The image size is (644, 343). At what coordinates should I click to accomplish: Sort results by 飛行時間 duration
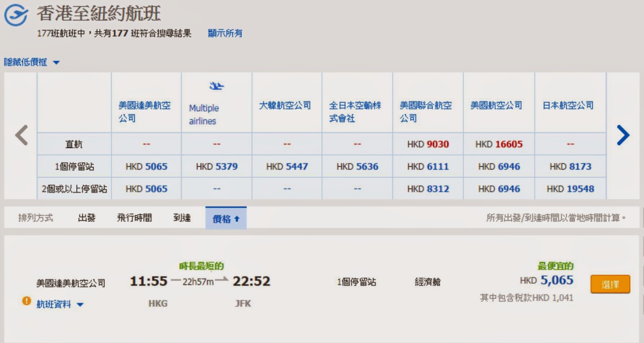coord(134,218)
